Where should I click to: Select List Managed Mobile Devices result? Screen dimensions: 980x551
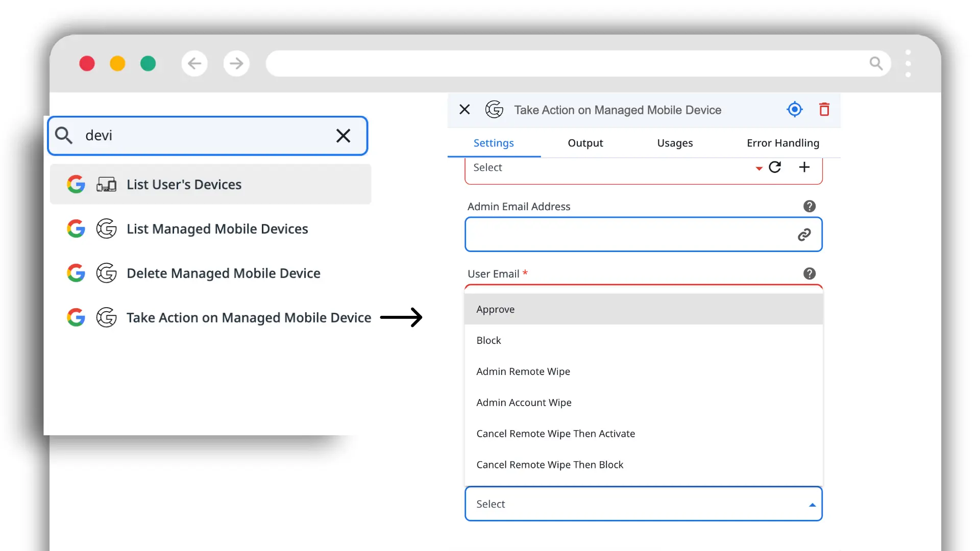[x=211, y=229]
